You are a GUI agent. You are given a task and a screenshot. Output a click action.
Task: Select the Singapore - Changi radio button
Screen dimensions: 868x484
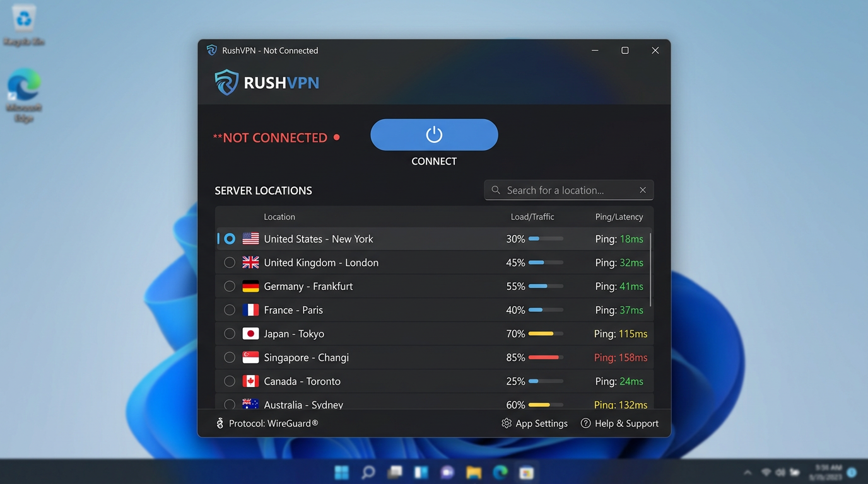pos(230,357)
